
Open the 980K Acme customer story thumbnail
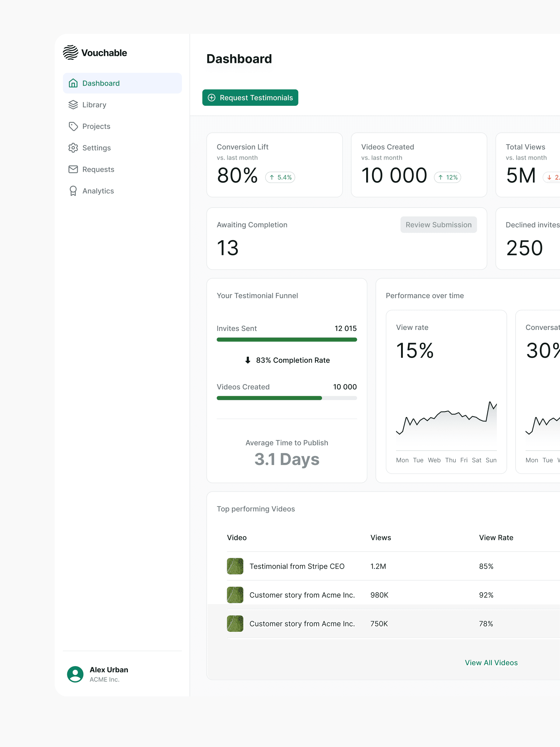coord(235,595)
